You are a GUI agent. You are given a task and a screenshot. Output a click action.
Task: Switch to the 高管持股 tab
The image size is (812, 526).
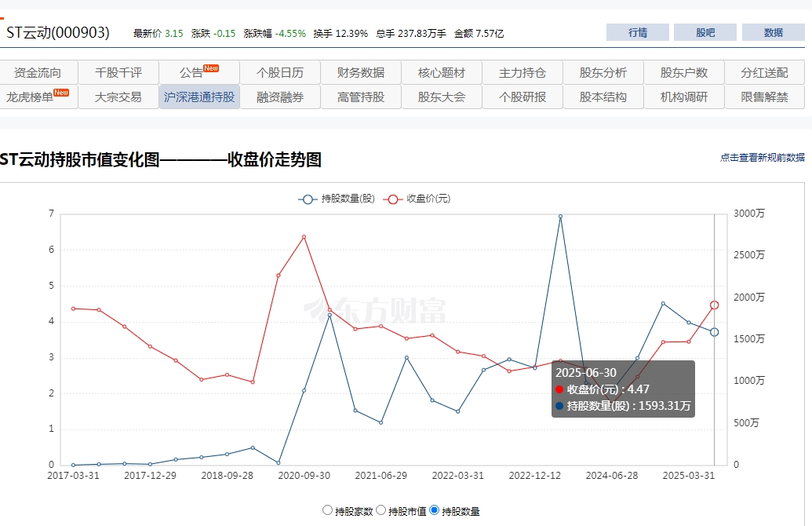[x=361, y=97]
